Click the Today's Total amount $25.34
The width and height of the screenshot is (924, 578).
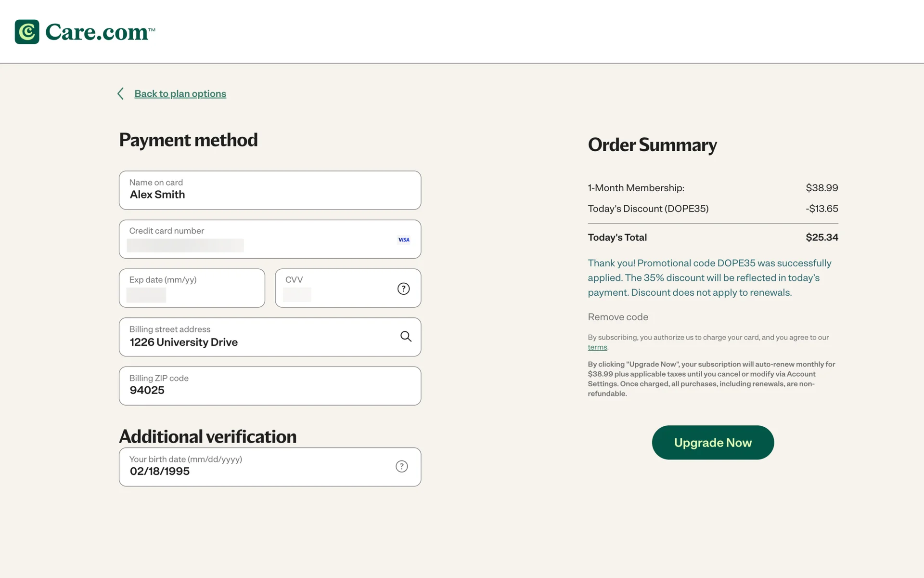[821, 237]
